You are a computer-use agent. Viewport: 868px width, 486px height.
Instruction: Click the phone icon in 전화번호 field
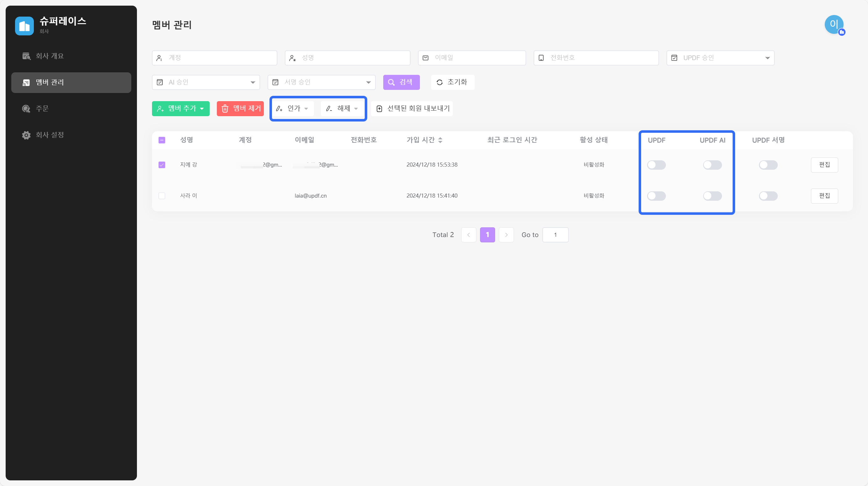[x=541, y=58]
